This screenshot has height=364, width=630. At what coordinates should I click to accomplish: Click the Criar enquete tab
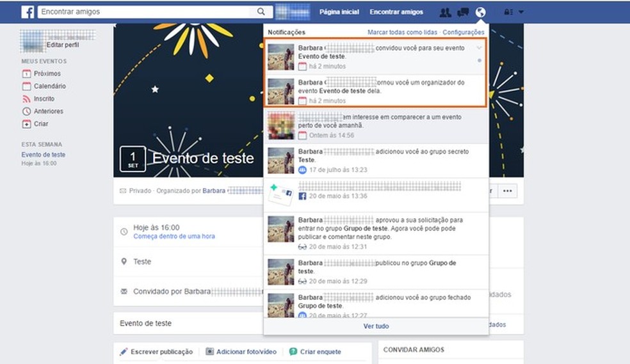click(x=316, y=352)
